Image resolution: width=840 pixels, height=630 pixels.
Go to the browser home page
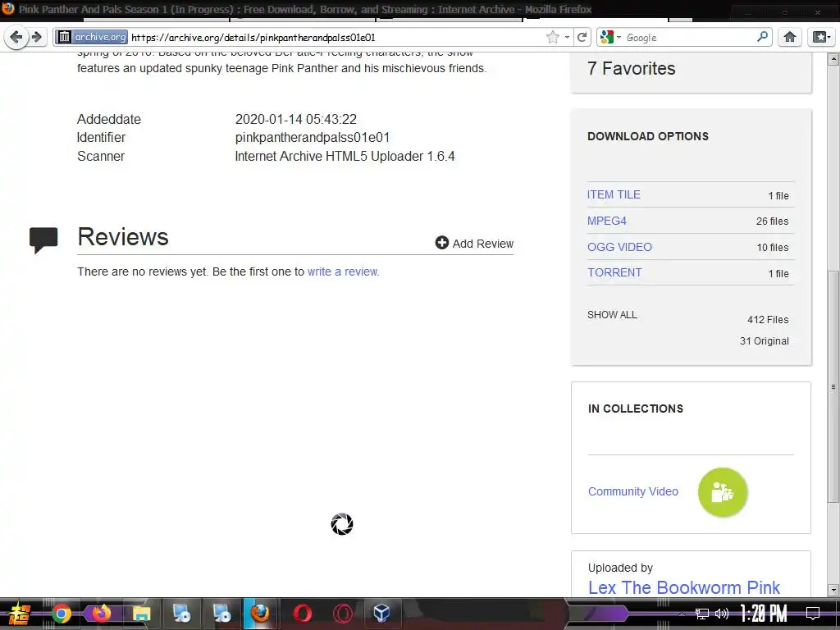coord(790,37)
